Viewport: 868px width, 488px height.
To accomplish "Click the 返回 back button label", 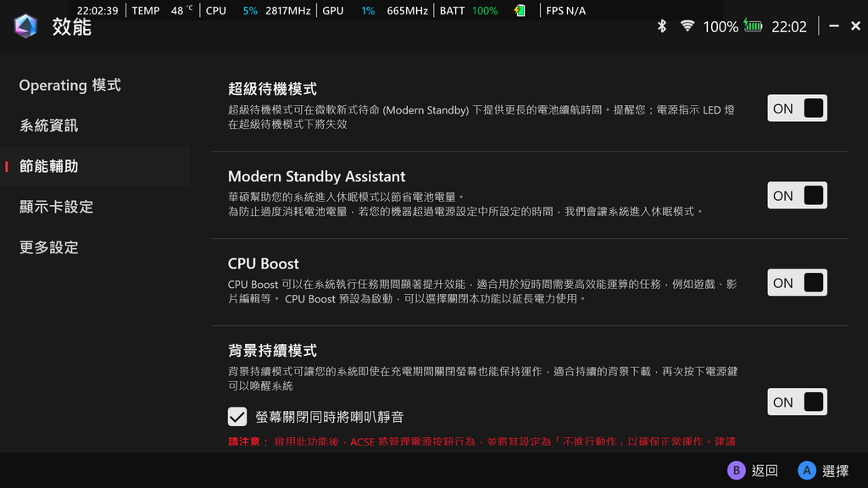I will tap(764, 471).
